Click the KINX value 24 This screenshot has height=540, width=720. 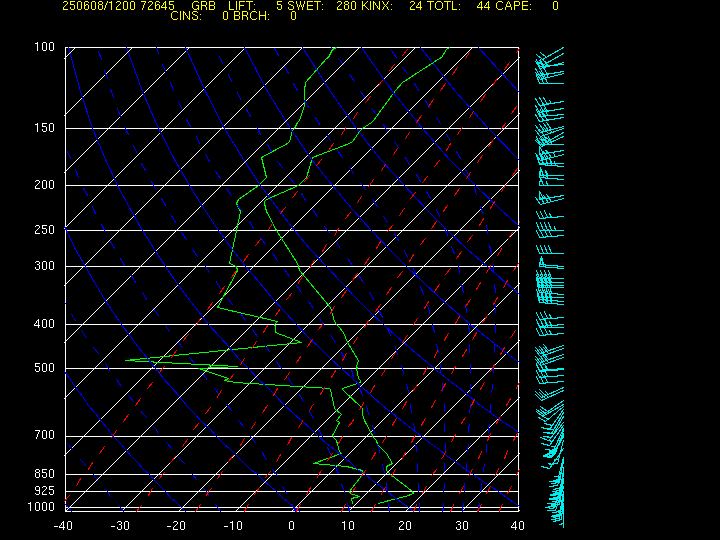tap(416, 6)
